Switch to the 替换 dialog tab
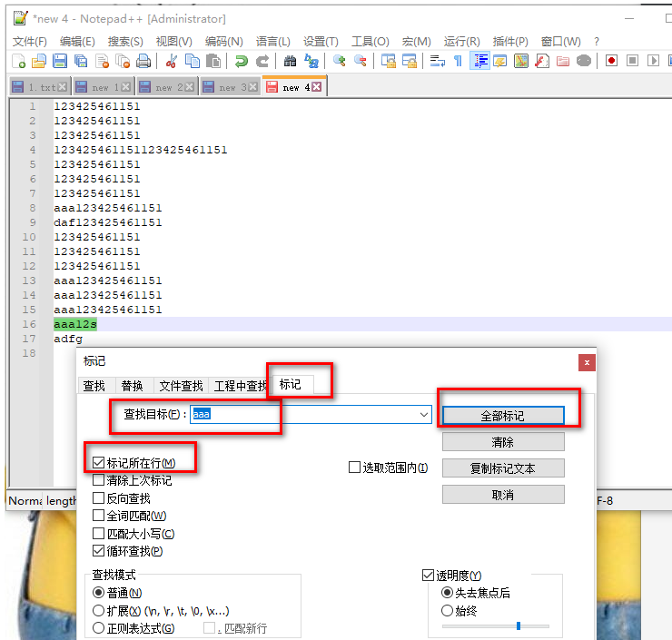 [x=132, y=386]
